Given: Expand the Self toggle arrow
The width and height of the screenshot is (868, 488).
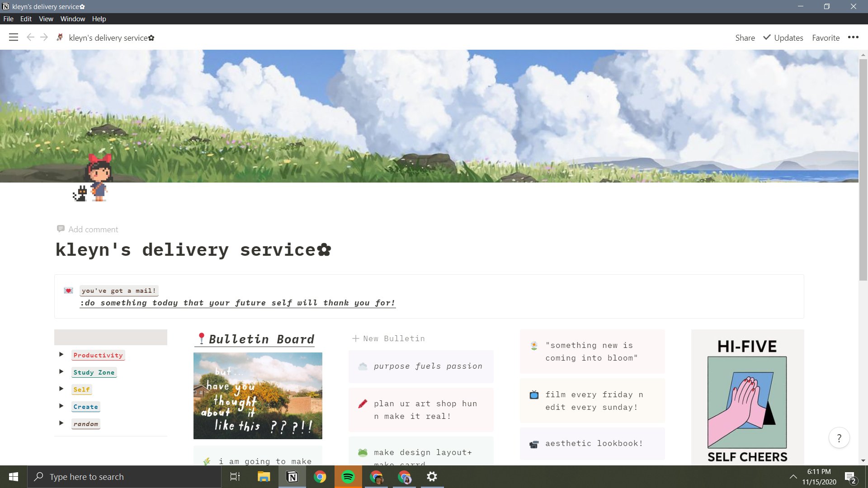Looking at the screenshot, I should coord(61,389).
